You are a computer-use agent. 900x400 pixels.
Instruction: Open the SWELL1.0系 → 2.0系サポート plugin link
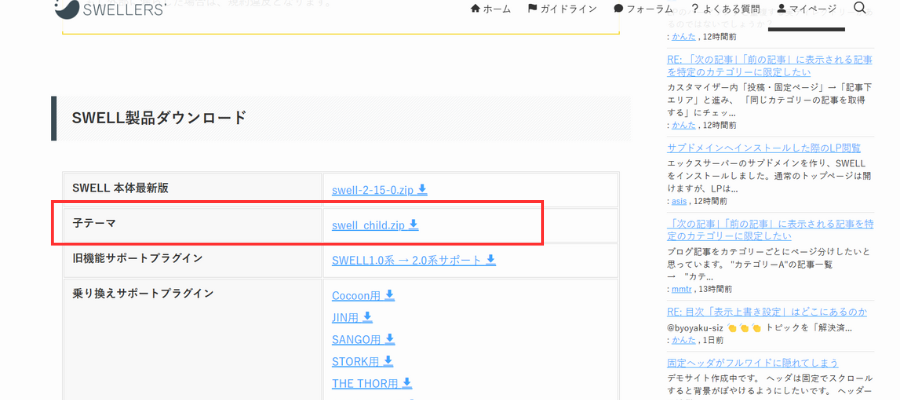tap(407, 260)
